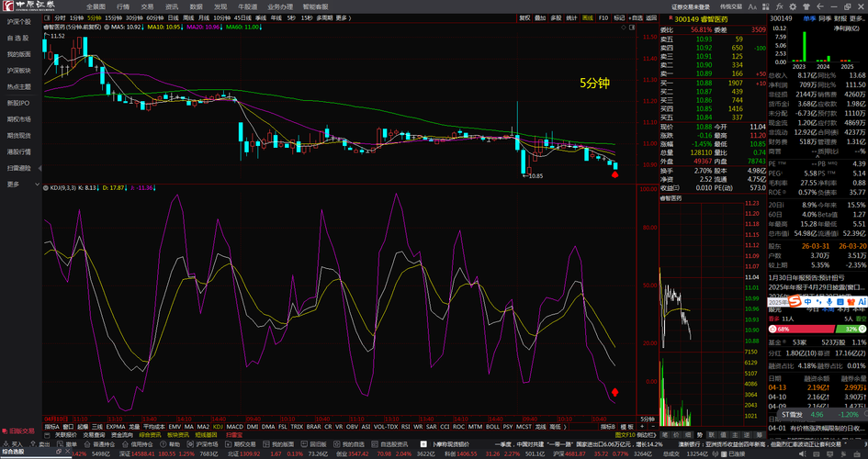Select the BOLL indicator tab
868x459 pixels.
click(x=492, y=427)
